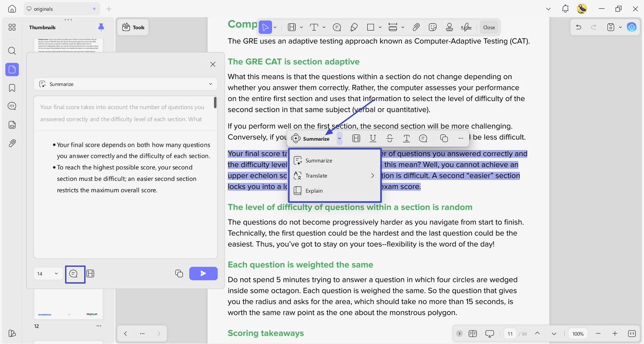Select the pencil drawing tool
The height and width of the screenshot is (344, 644).
[354, 27]
